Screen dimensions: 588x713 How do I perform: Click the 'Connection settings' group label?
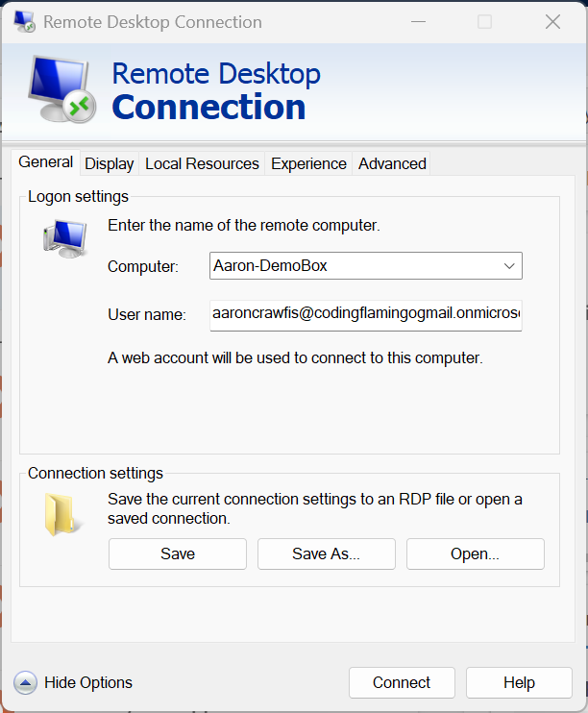coord(95,473)
